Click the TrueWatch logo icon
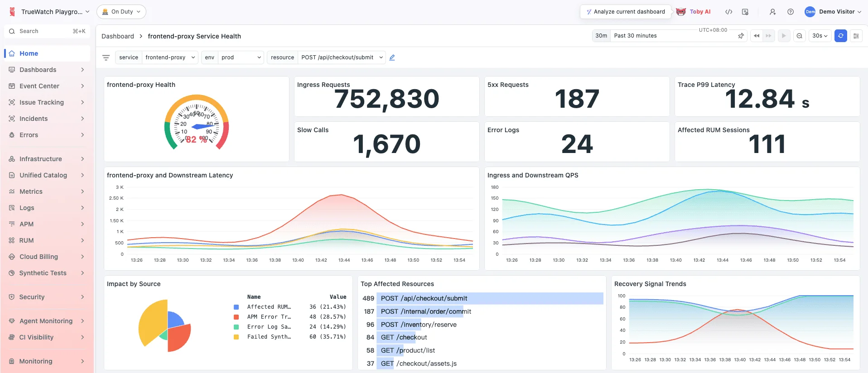 pyautogui.click(x=12, y=12)
